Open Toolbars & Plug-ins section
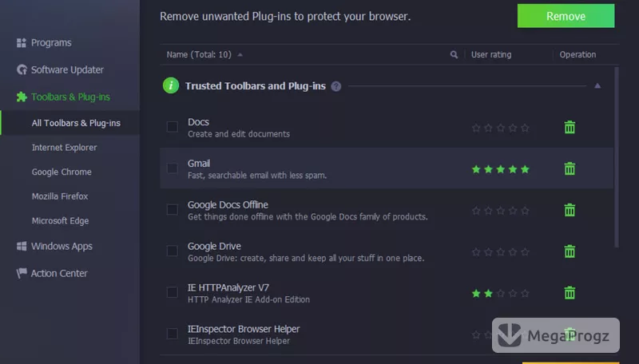The width and height of the screenshot is (639, 364). 70,97
